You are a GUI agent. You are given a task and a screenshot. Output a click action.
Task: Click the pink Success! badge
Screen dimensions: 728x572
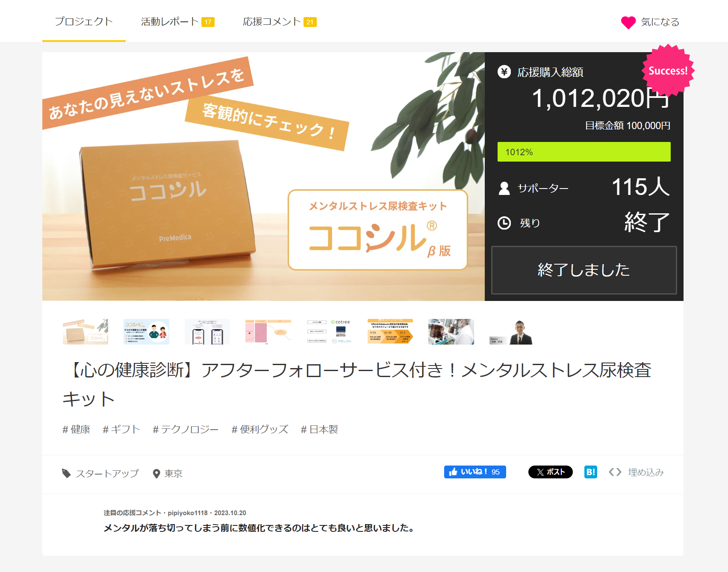pyautogui.click(x=668, y=71)
